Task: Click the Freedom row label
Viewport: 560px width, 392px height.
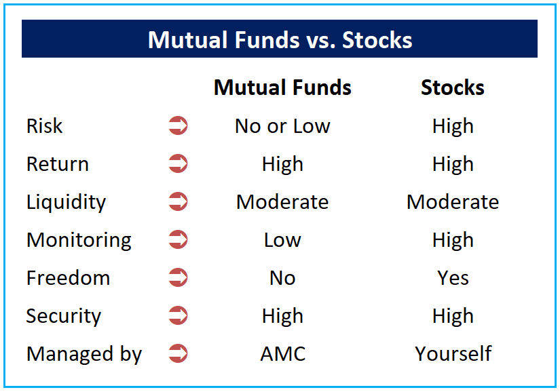Action: (x=68, y=278)
